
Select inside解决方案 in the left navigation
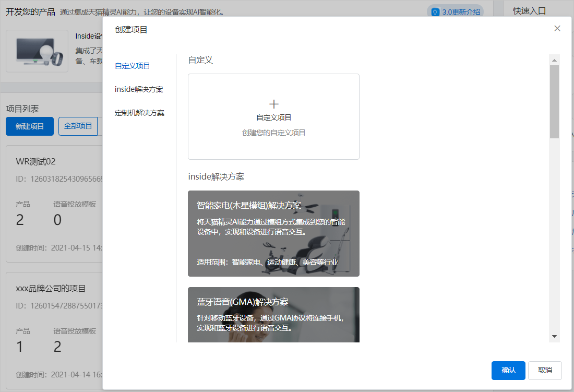point(139,89)
